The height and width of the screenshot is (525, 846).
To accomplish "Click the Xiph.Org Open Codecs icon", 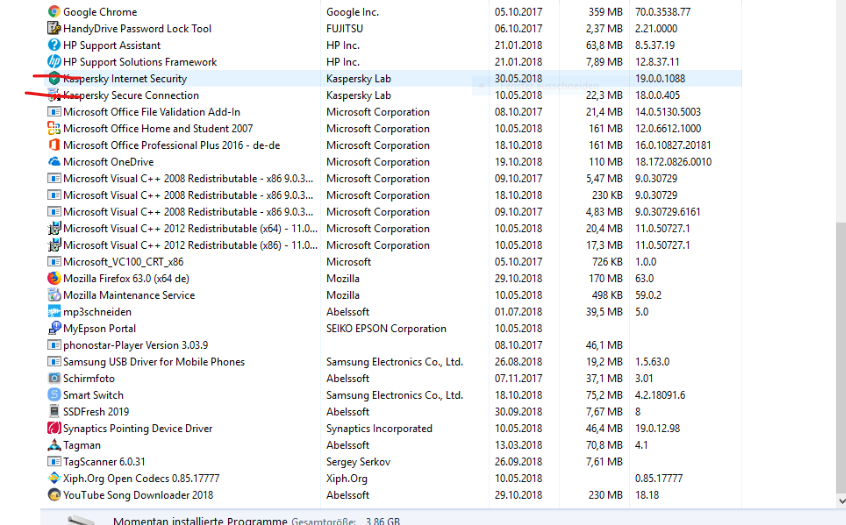I will pyautogui.click(x=54, y=478).
